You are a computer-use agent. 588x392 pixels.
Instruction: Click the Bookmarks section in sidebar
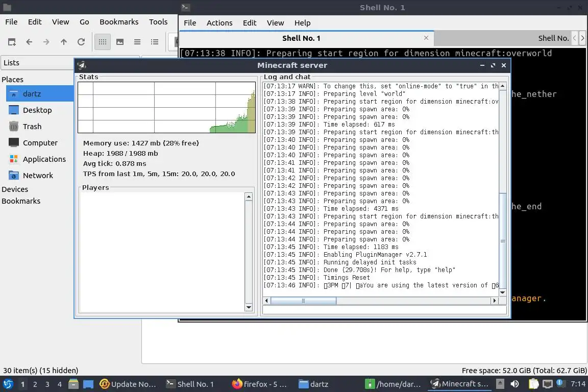(x=21, y=201)
